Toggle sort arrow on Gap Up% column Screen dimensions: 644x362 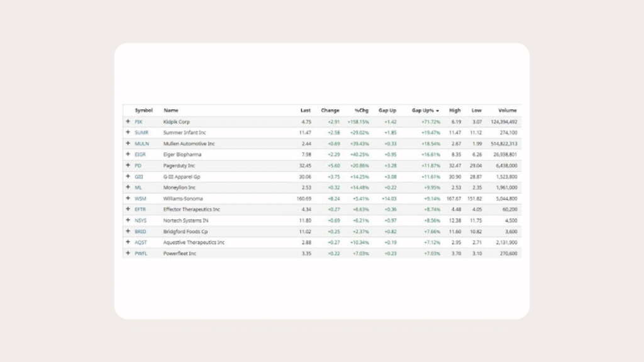(x=437, y=111)
